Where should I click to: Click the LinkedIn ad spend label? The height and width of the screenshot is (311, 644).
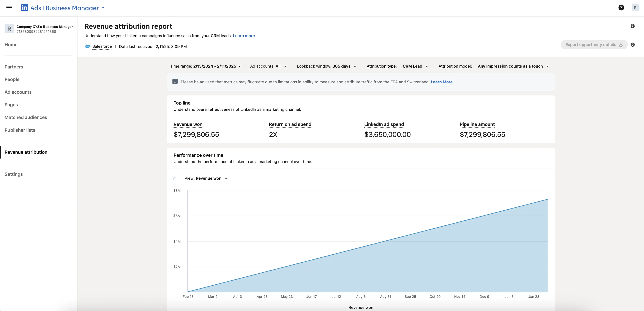pyautogui.click(x=384, y=124)
